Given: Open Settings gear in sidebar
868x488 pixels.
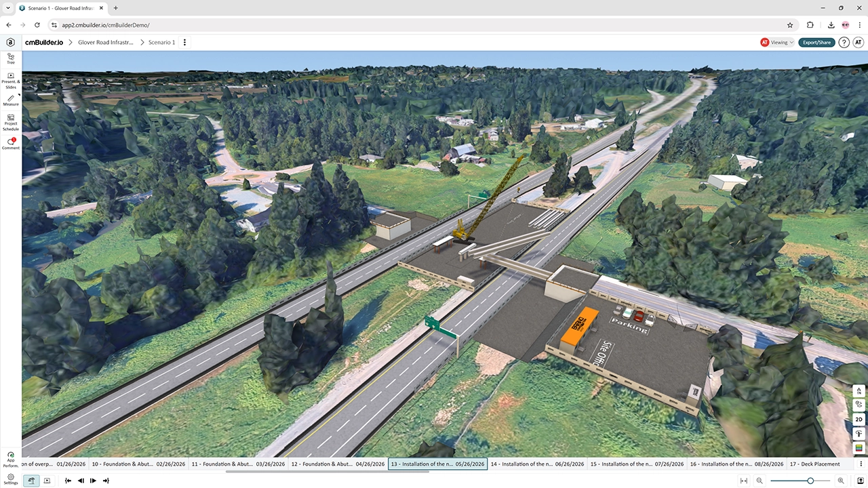Looking at the screenshot, I should tap(11, 479).
